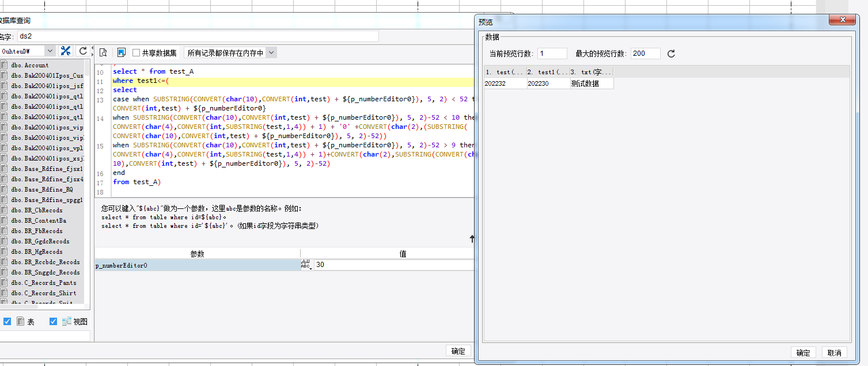Click the current preview rows field
This screenshot has height=366, width=868.
pos(553,54)
